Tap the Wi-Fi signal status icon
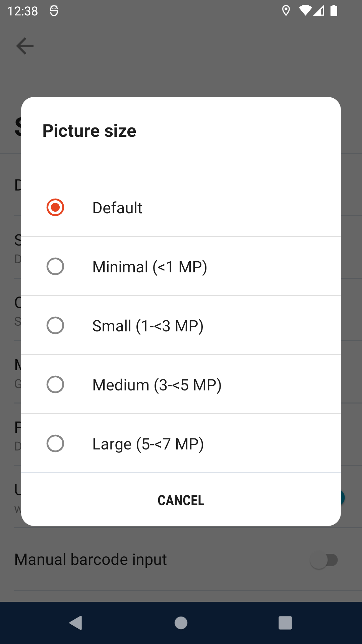The height and width of the screenshot is (644, 362). tap(305, 11)
